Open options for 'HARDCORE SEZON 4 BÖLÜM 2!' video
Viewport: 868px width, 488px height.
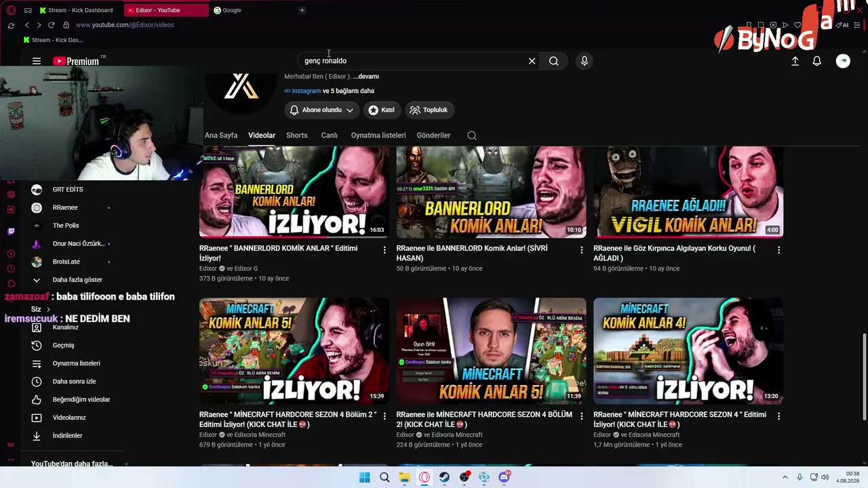(581, 416)
